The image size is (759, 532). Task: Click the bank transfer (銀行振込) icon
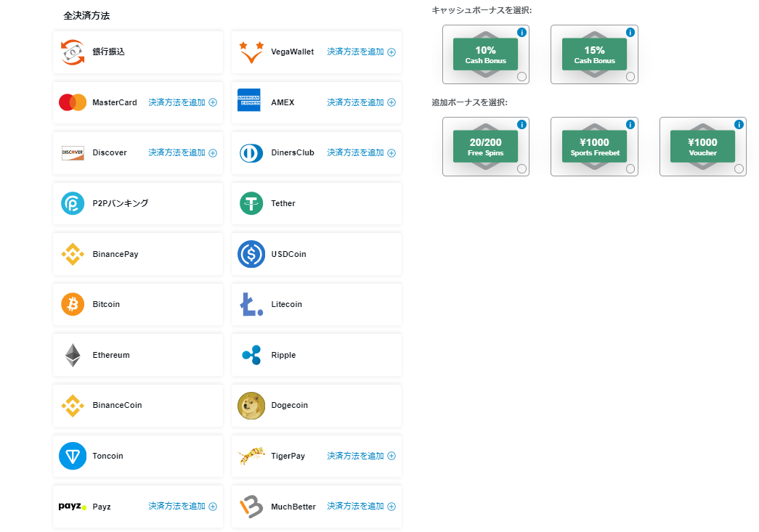click(x=73, y=52)
